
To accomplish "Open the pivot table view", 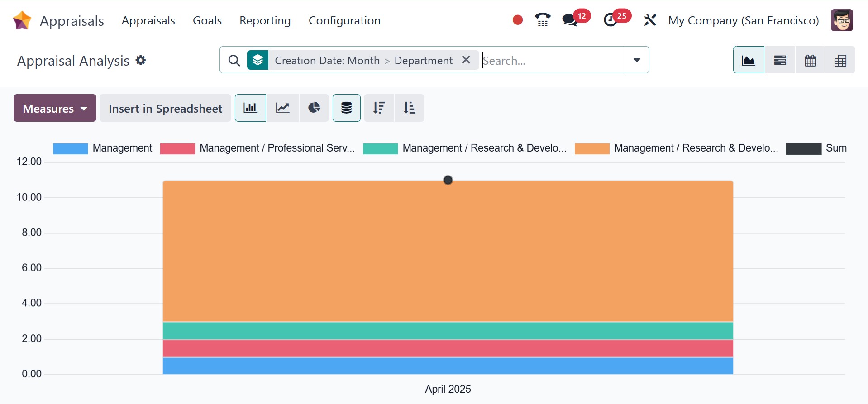I will tap(840, 60).
